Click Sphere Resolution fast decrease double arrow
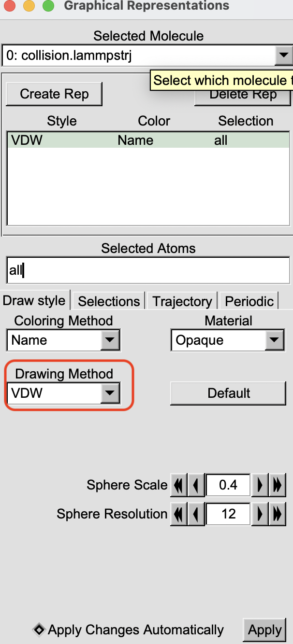293x644 pixels. point(179,514)
